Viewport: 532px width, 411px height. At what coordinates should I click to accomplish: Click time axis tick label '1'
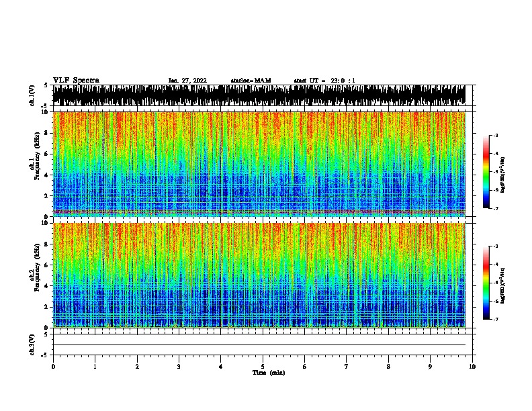click(95, 367)
